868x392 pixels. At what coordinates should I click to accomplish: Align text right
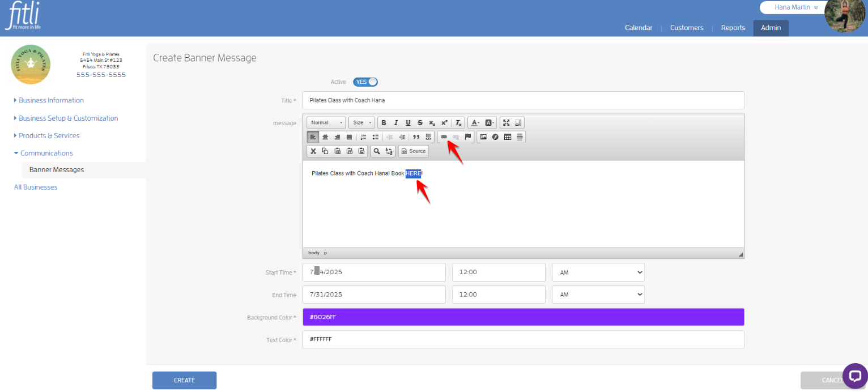tap(337, 137)
